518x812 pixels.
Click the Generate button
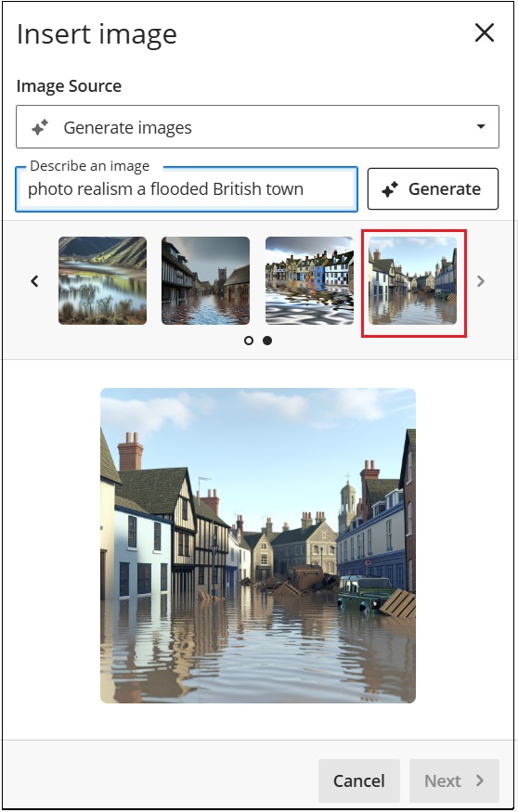coord(433,189)
